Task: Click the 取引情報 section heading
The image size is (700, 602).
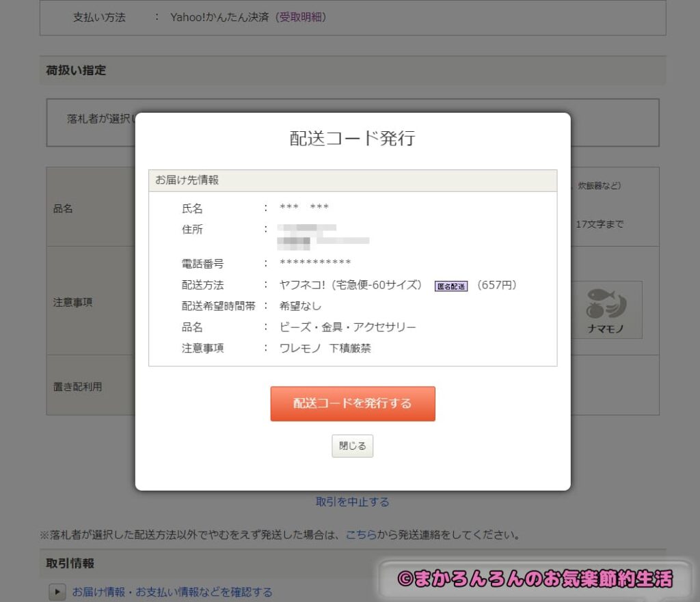Action: pyautogui.click(x=70, y=563)
